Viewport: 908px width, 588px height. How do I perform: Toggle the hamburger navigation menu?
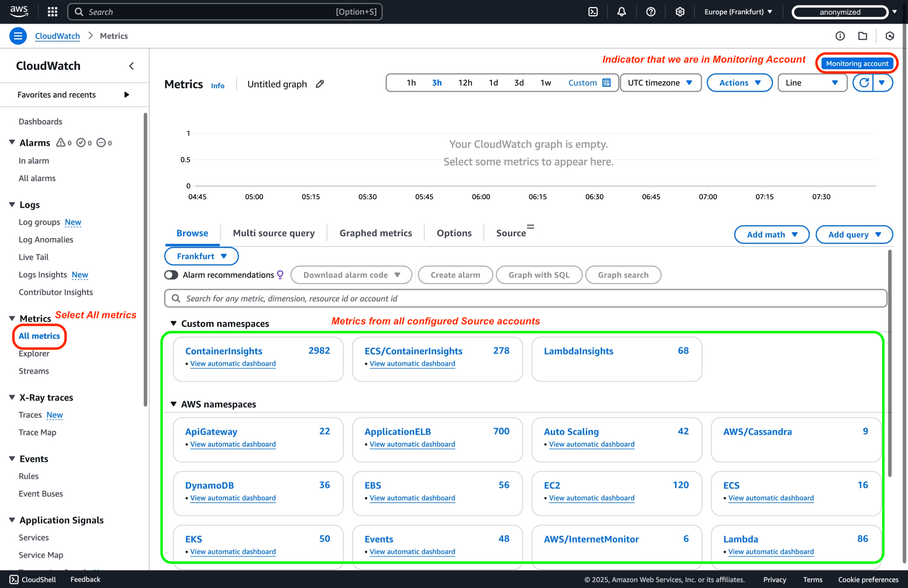click(18, 36)
